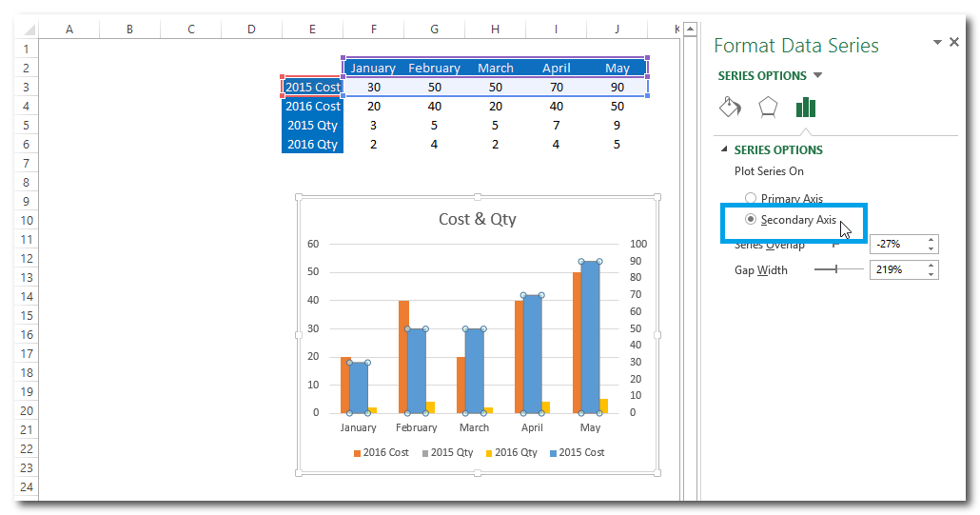Viewport: 980px width, 515px height.
Task: Expand the Series Options dropdown at pane top
Action: 818,76
